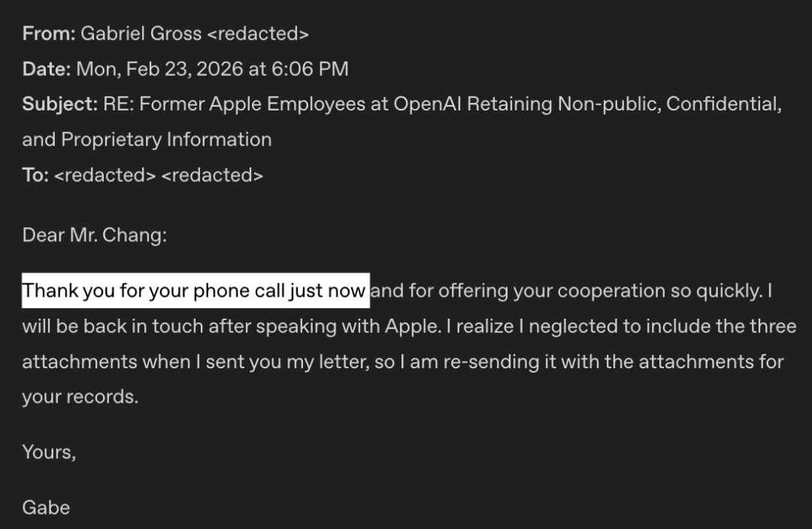Click the closing word Yours
The width and height of the screenshot is (812, 529).
(x=49, y=452)
